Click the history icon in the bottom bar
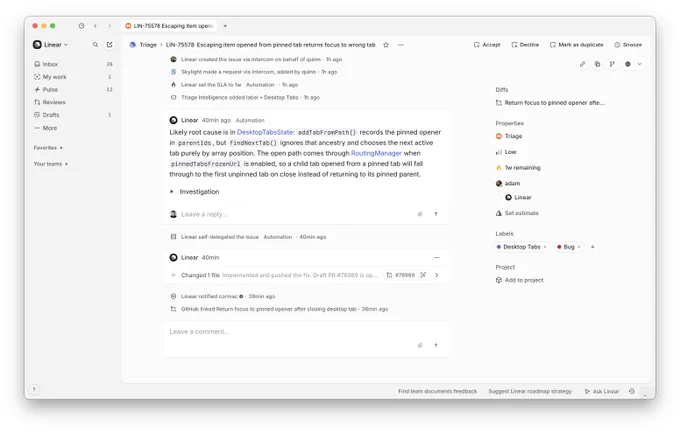Viewport: 680px width, 432px height. click(x=632, y=391)
